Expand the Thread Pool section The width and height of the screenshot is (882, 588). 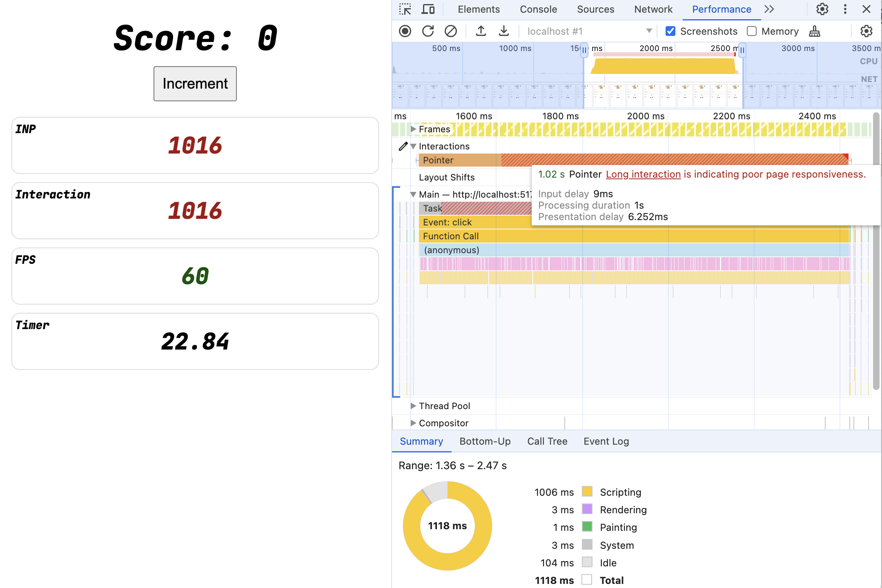[412, 405]
